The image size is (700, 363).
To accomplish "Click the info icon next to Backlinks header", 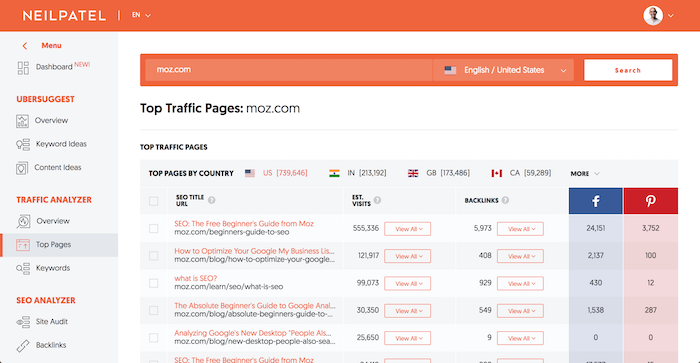I will click(x=505, y=200).
